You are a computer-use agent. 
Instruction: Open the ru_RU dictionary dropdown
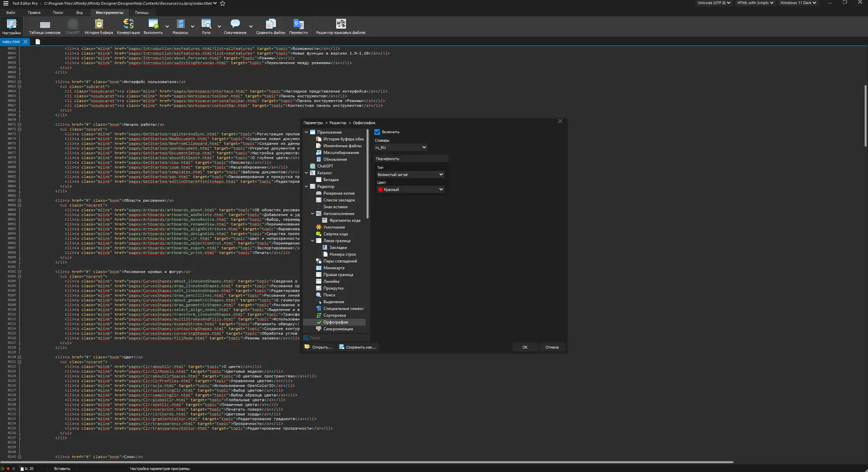pyautogui.click(x=401, y=147)
